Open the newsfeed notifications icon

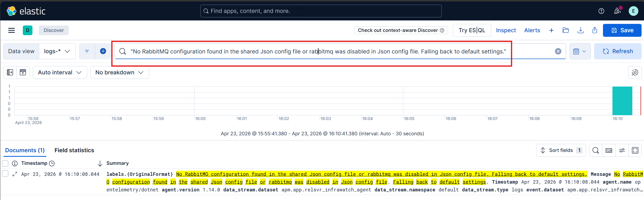pyautogui.click(x=617, y=11)
